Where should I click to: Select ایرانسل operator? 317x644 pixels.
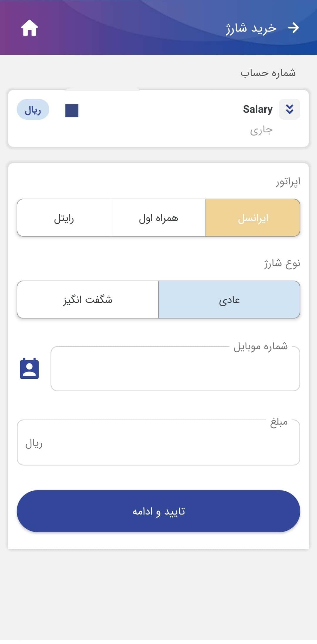pos(253,218)
